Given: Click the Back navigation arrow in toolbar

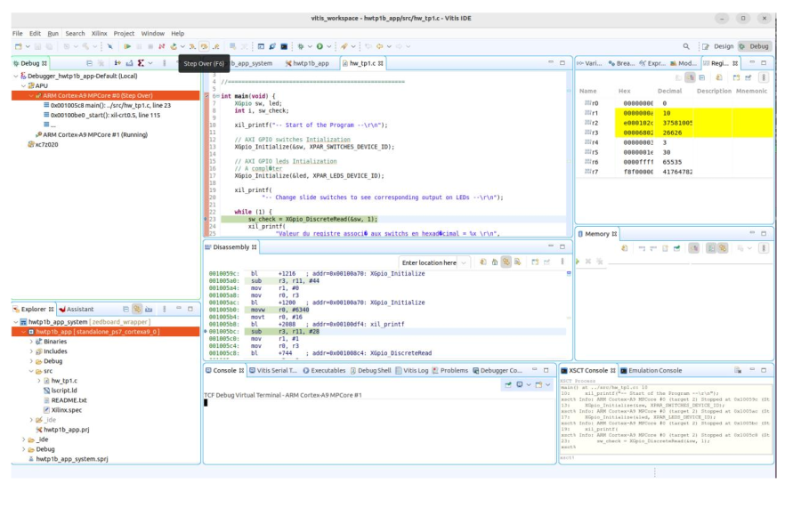Looking at the screenshot, I should [x=379, y=46].
